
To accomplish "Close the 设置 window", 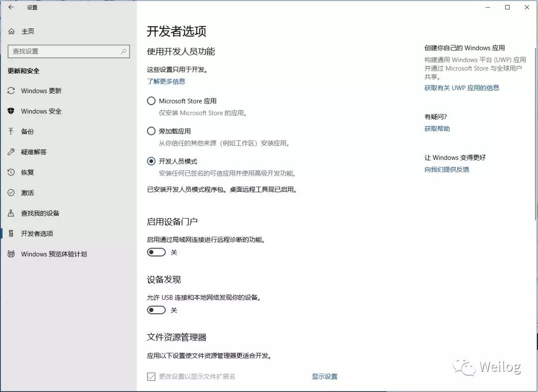I will [527, 7].
